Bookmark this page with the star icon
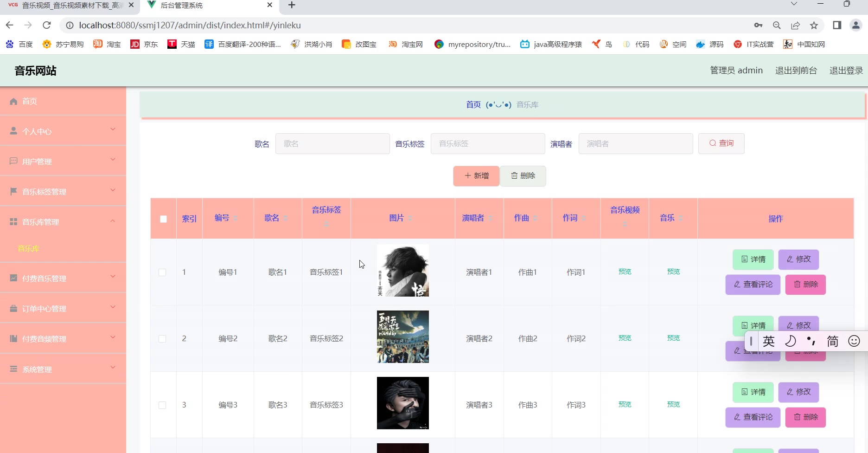Image resolution: width=868 pixels, height=453 pixels. coord(814,26)
